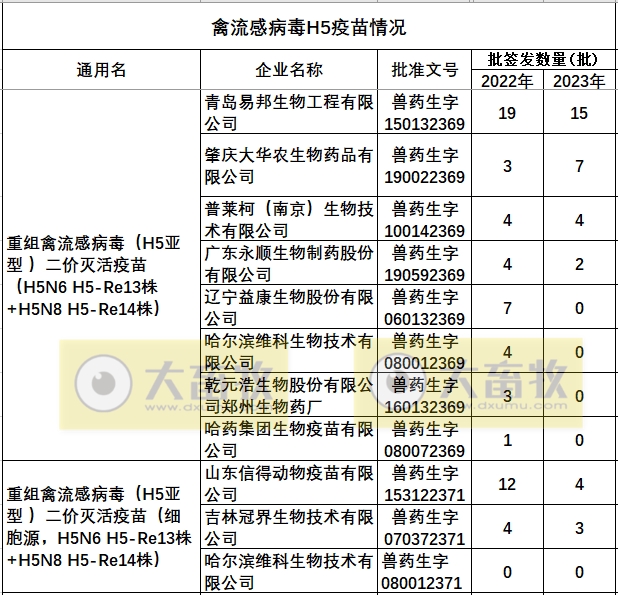Image resolution: width=618 pixels, height=595 pixels.
Task: Select company cell 辽宁益康生物股份有限公司
Action: click(x=289, y=307)
